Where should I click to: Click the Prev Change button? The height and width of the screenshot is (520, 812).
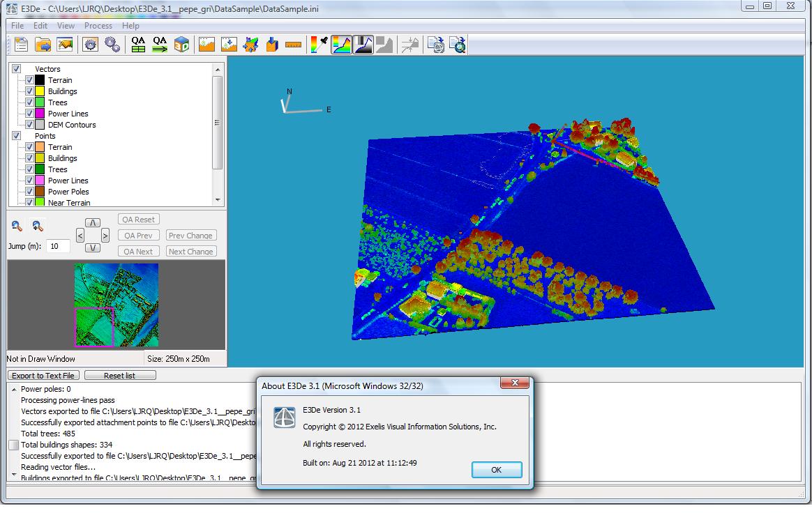pyautogui.click(x=191, y=236)
